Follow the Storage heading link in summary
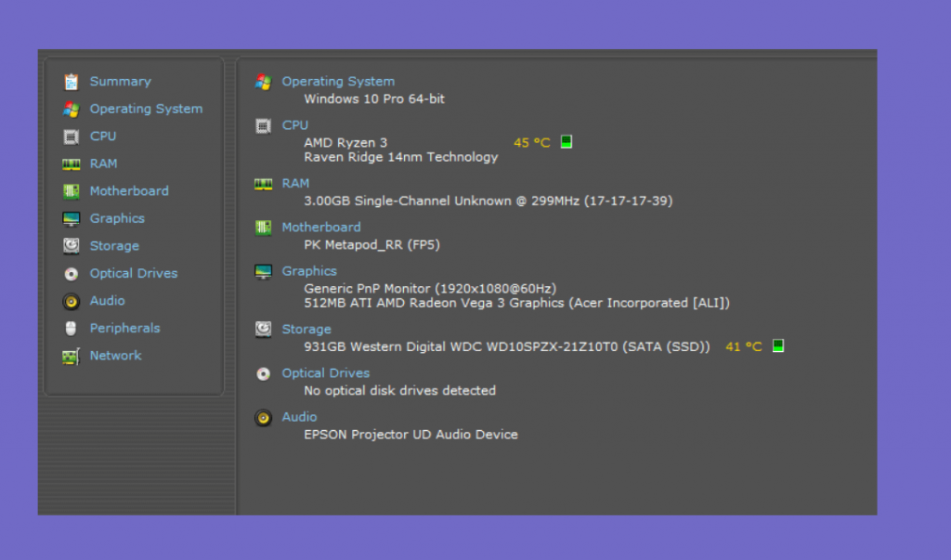This screenshot has width=951, height=560. tap(306, 329)
